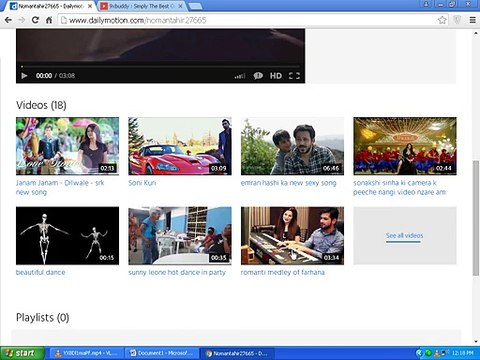Open the Windows Start menu
Viewport: 480px width, 360px height.
click(23, 353)
